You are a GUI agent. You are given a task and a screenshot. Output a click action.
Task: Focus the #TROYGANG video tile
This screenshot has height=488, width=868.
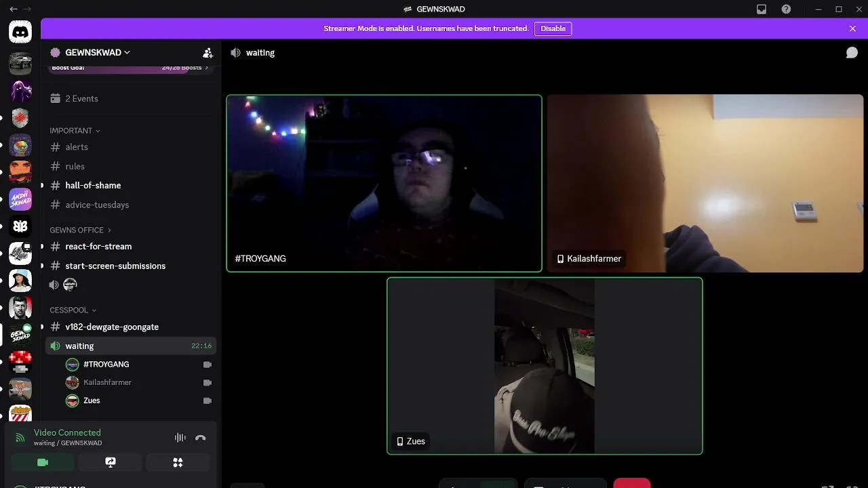click(x=384, y=183)
